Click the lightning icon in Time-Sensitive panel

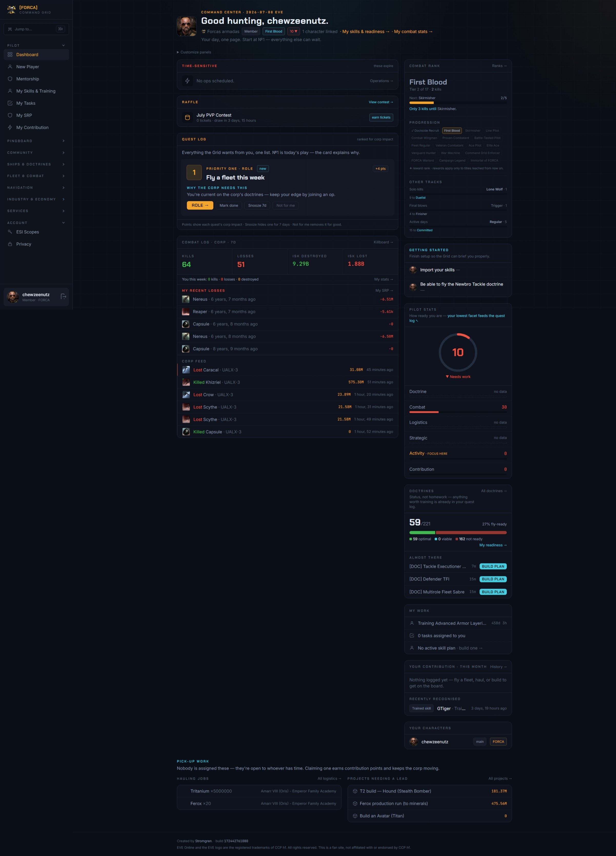pyautogui.click(x=187, y=81)
